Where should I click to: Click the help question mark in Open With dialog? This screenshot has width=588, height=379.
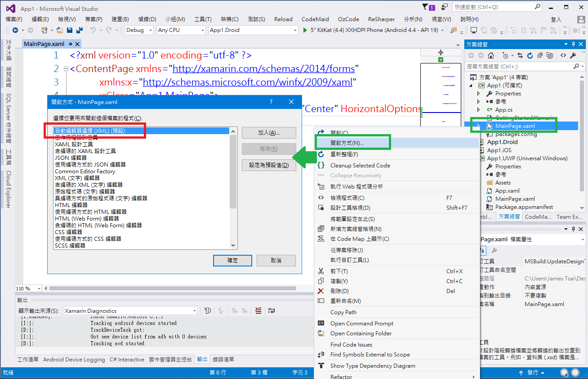(271, 102)
